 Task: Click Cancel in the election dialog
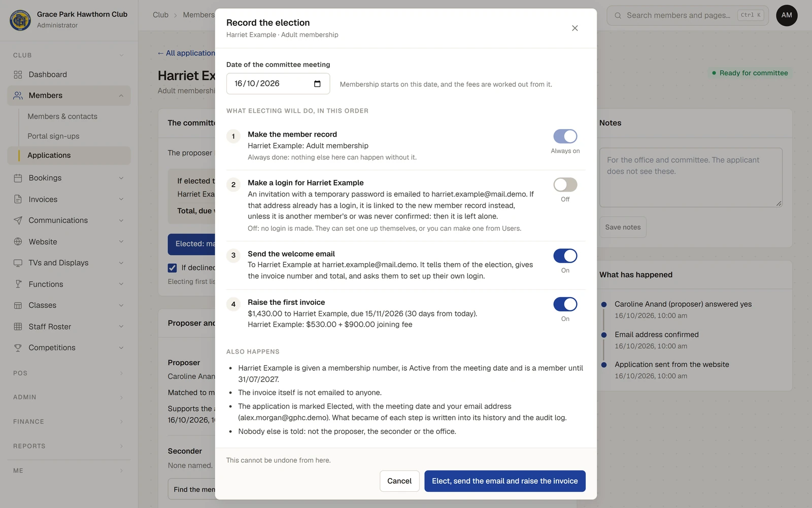coord(399,481)
